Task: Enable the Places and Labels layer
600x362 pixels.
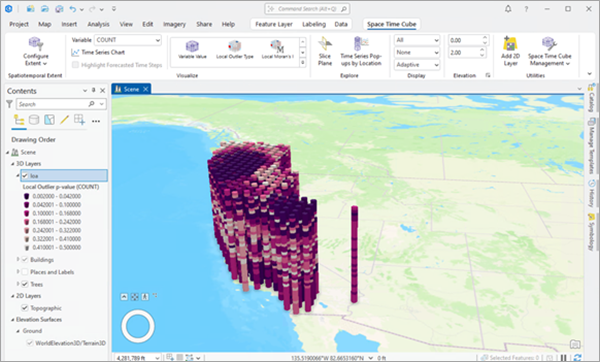Action: click(25, 272)
